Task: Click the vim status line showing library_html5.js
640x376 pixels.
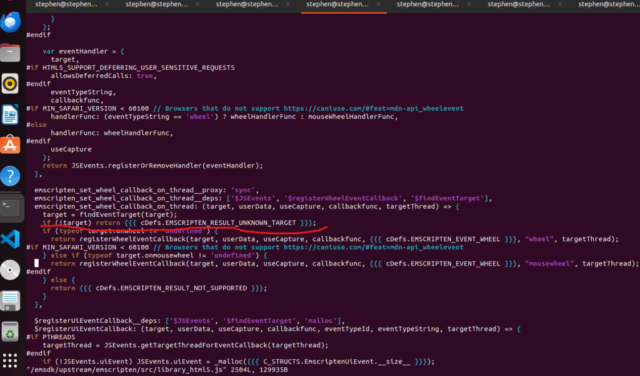Action: [x=157, y=370]
